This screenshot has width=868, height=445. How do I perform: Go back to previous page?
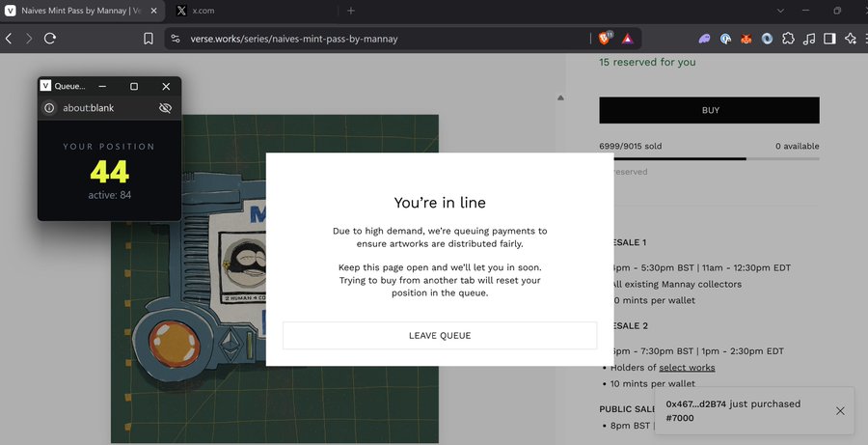pos(9,39)
